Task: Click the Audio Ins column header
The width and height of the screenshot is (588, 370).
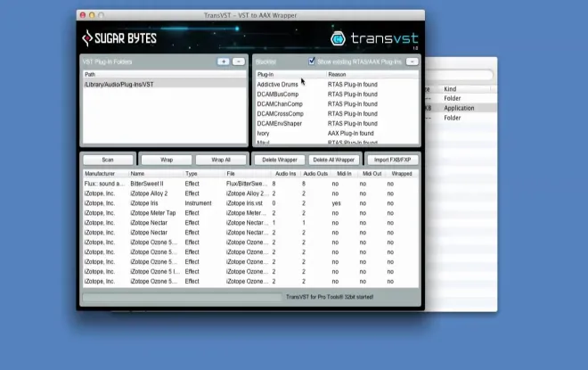Action: (x=285, y=174)
